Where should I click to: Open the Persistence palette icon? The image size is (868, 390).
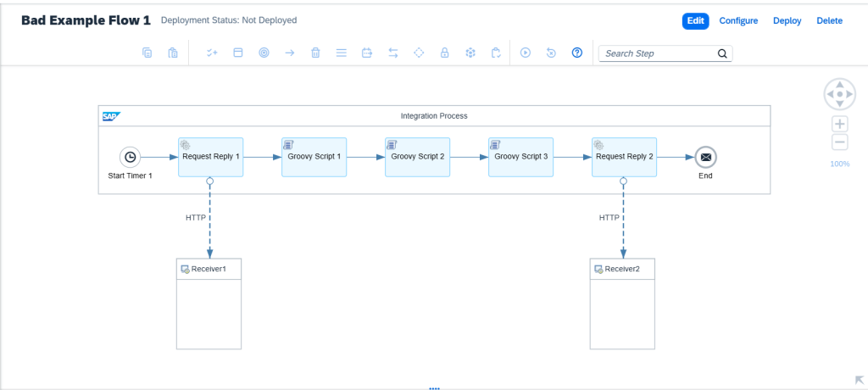pyautogui.click(x=470, y=53)
